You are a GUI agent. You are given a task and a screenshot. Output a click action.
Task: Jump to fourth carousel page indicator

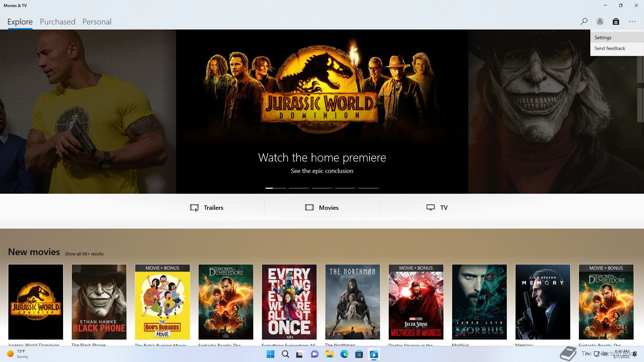click(345, 188)
